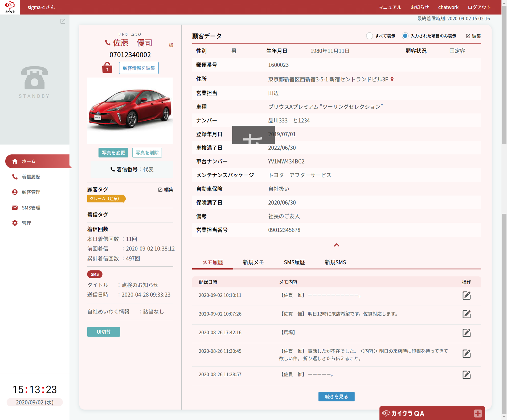Image resolution: width=507 pixels, height=420 pixels.
Task: Select 入力された項目のみ表示 radio option
Action: [405, 36]
